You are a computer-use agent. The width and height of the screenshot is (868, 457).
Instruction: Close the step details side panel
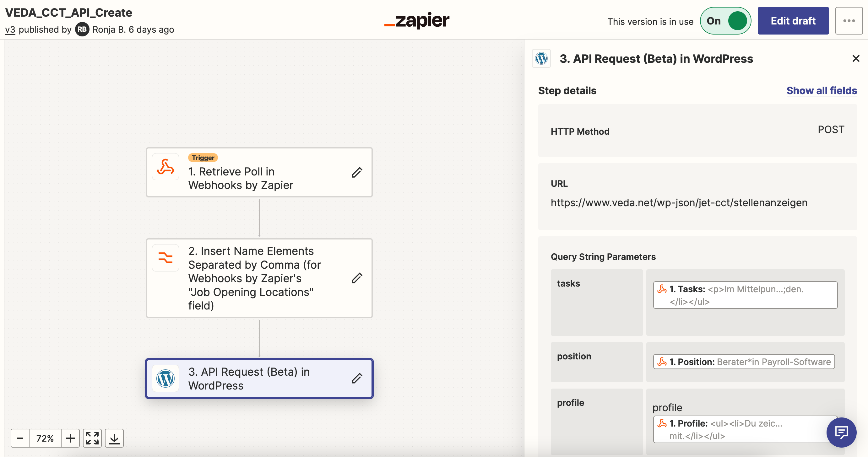(856, 59)
